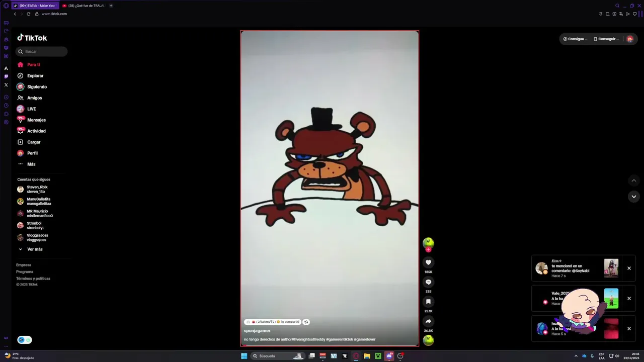Open a new browser tab
The width and height of the screenshot is (644, 362).
click(111, 6)
